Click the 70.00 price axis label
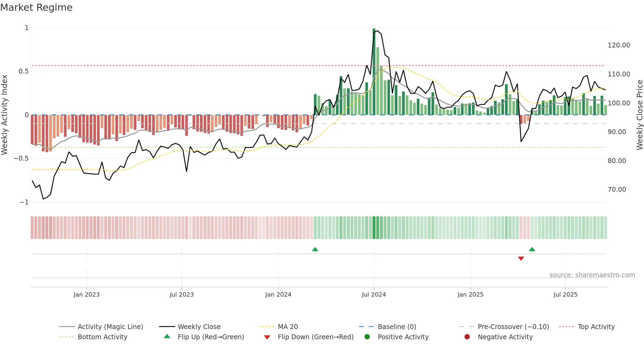Image resolution: width=644 pixels, height=362 pixels. [x=617, y=189]
